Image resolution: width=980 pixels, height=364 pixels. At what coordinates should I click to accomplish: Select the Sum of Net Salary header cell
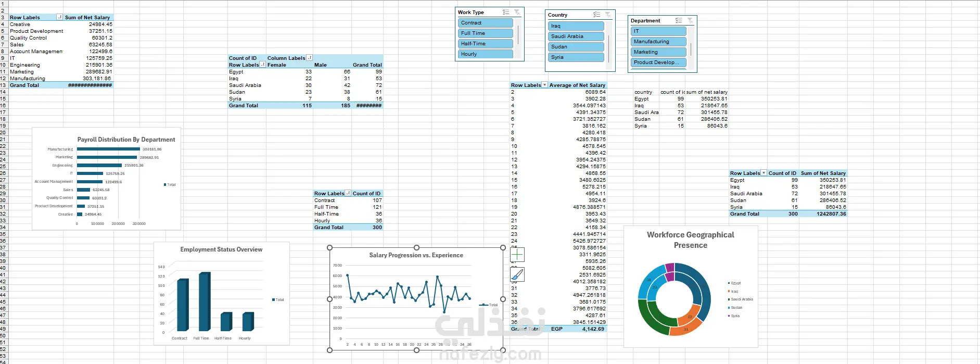tap(88, 17)
